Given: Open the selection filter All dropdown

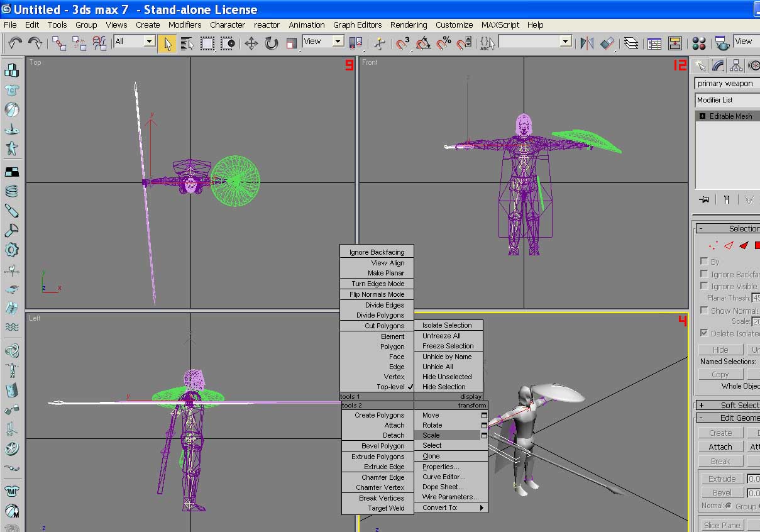Looking at the screenshot, I should click(x=135, y=42).
